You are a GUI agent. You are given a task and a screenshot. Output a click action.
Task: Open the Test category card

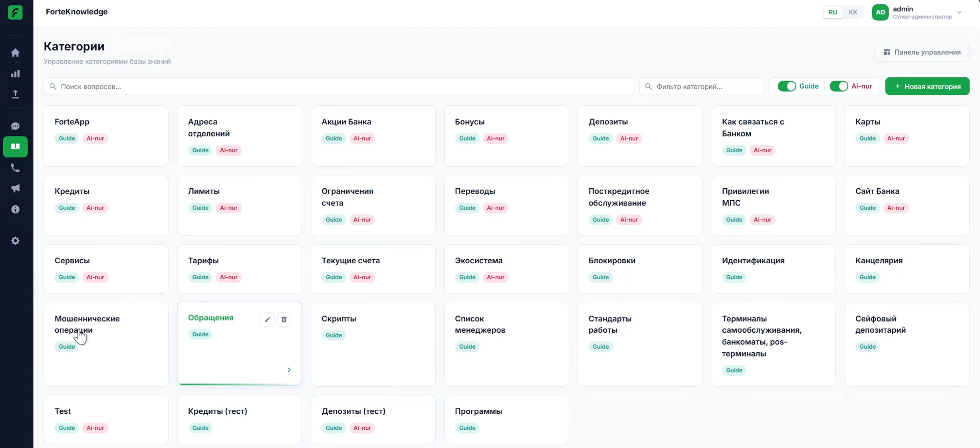pos(106,419)
